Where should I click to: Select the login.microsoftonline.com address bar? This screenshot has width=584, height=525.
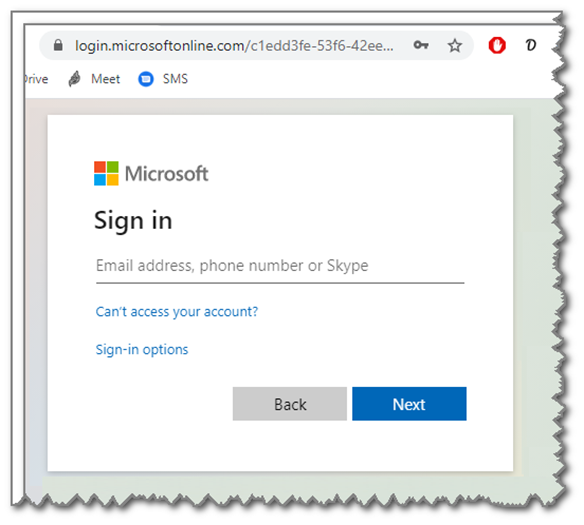tap(234, 45)
